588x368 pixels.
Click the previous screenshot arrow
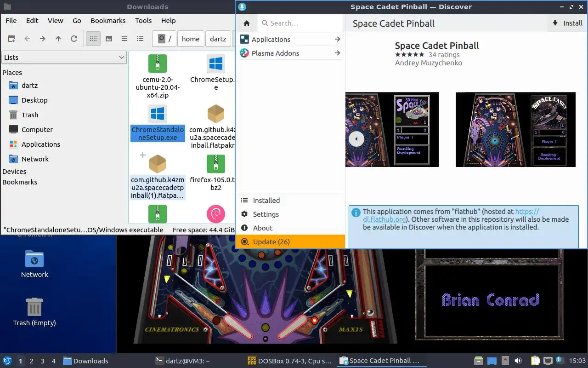356,138
